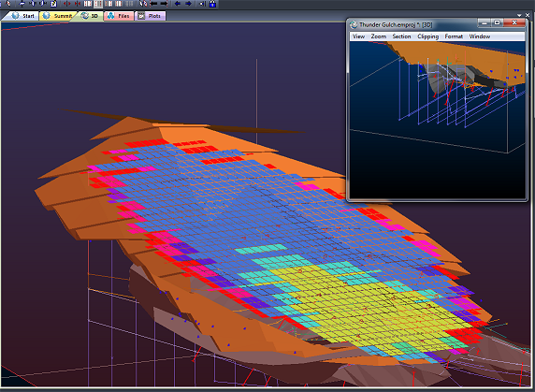Click the blue padlock icon in toolbar
The width and height of the screenshot is (535, 392).
point(212,4)
